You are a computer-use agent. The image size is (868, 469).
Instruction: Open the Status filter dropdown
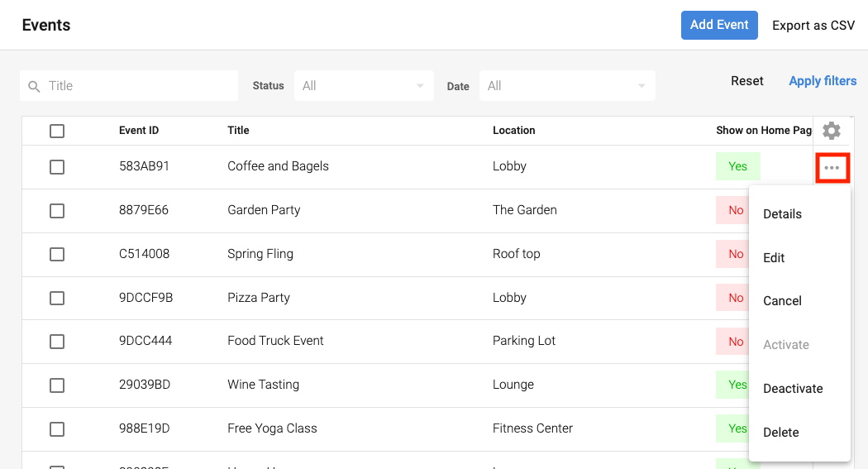click(x=364, y=86)
